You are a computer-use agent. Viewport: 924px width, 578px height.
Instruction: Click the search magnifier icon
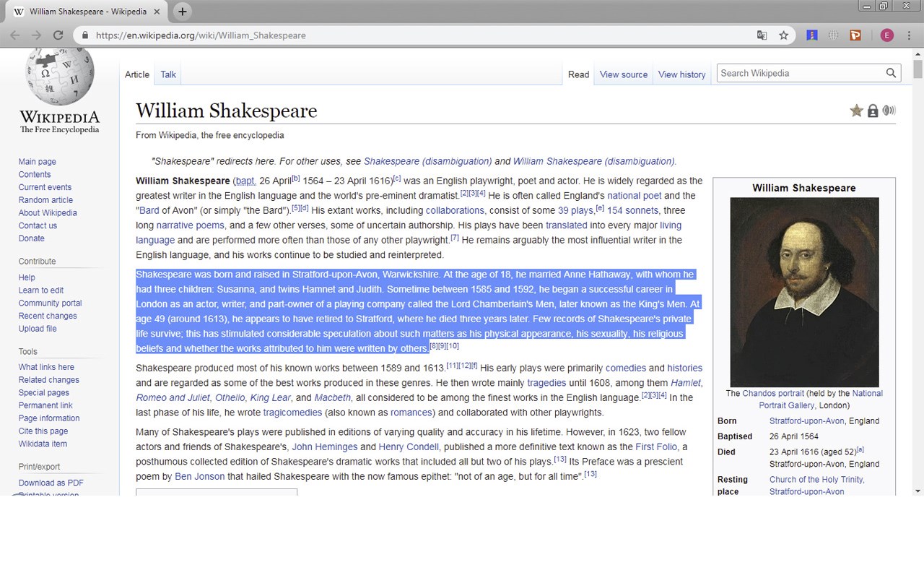pos(891,73)
